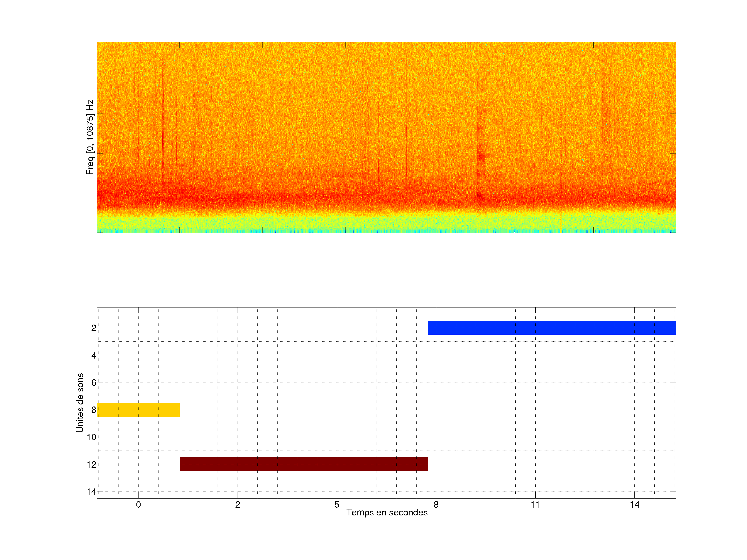Click the 'Unites de sons' axis label

(x=80, y=403)
